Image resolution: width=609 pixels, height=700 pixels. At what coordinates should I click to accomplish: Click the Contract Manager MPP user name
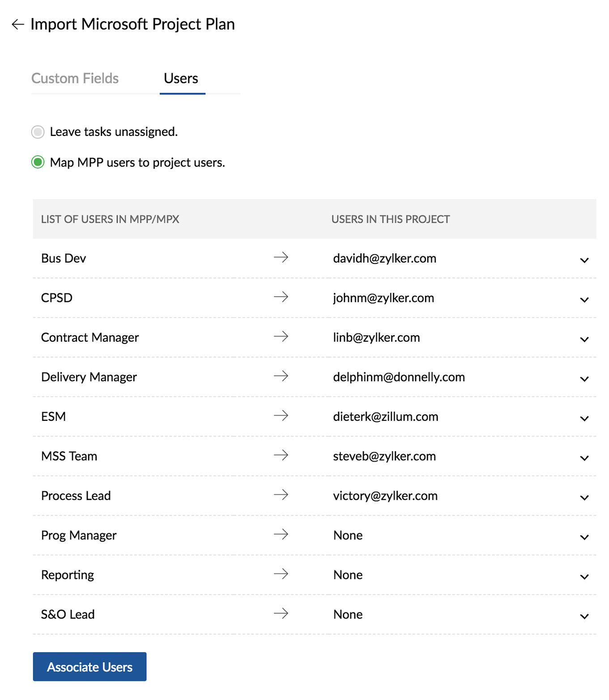click(x=90, y=338)
